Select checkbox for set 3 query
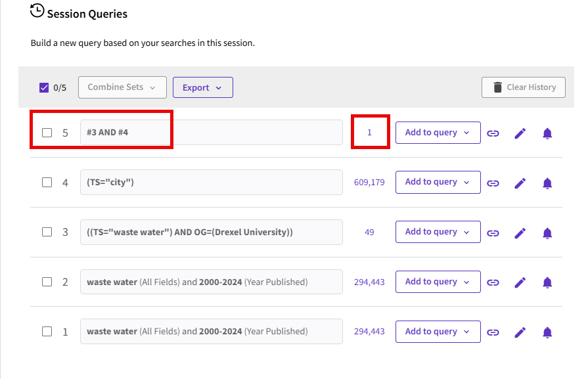This screenshot has width=588, height=379. tap(47, 232)
